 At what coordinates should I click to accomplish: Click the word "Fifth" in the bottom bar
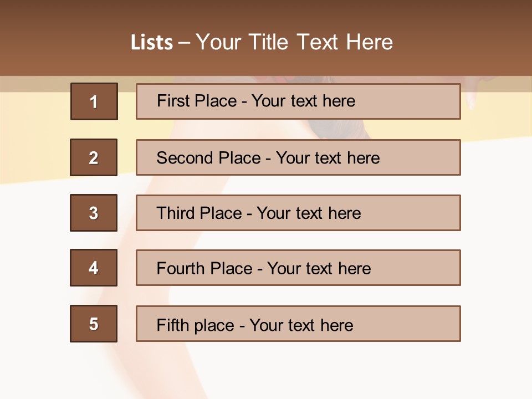point(172,325)
